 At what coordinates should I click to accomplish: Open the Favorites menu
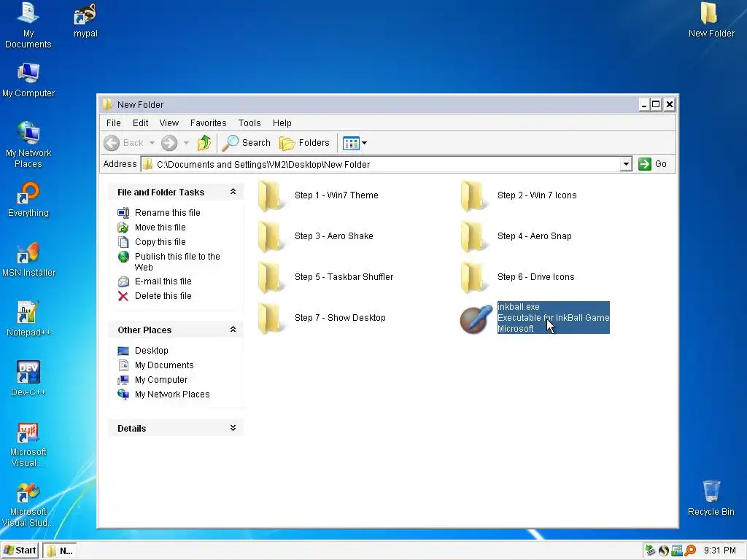[208, 122]
